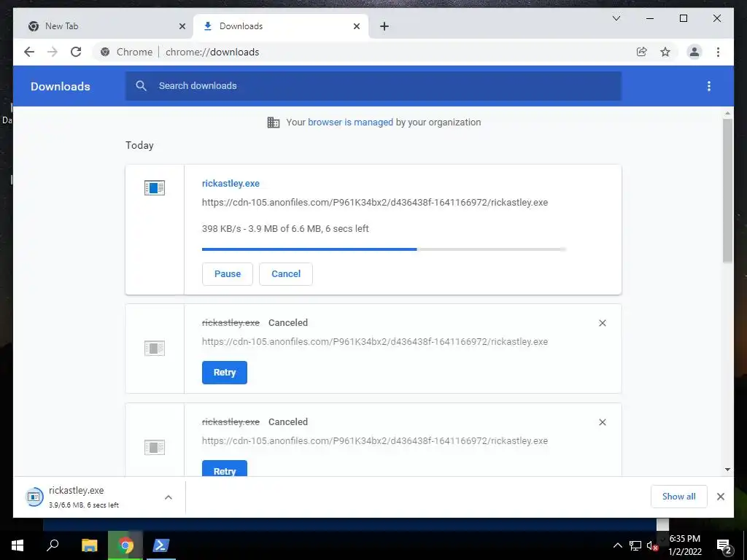Click Canceled label of first canceled download

coord(287,323)
